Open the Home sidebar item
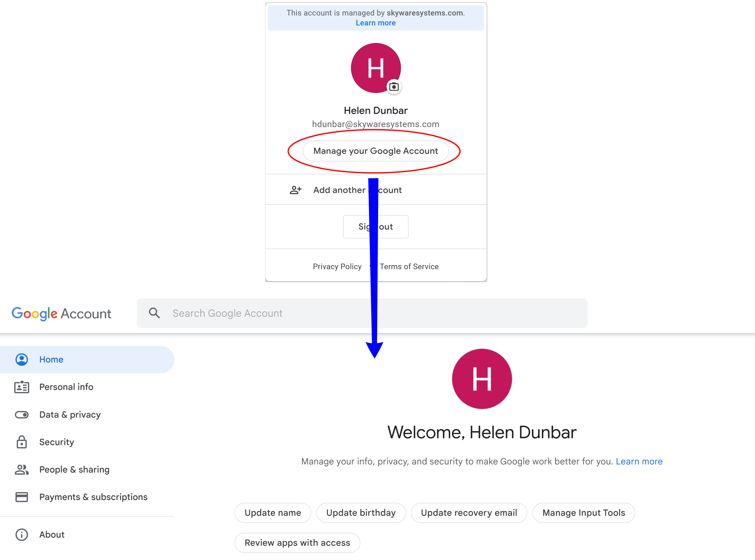The width and height of the screenshot is (755, 560). coord(87,359)
